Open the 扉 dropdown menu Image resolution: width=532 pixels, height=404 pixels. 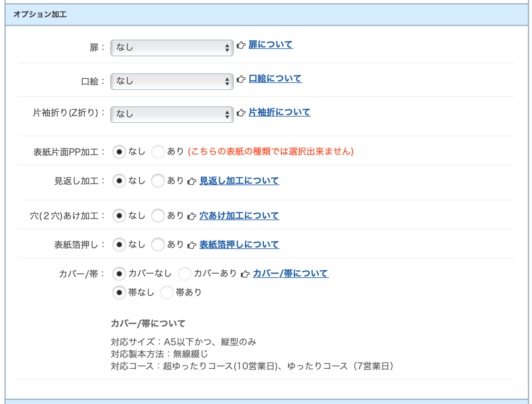171,48
